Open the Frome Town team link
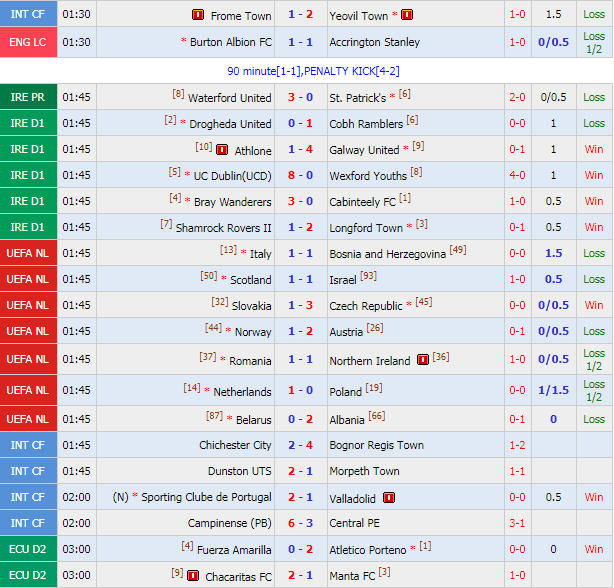 [x=241, y=16]
